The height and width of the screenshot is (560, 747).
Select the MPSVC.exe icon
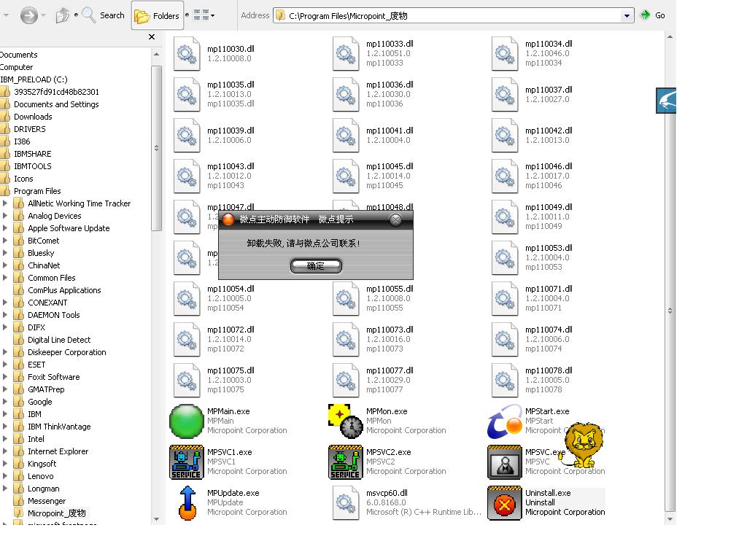point(505,462)
